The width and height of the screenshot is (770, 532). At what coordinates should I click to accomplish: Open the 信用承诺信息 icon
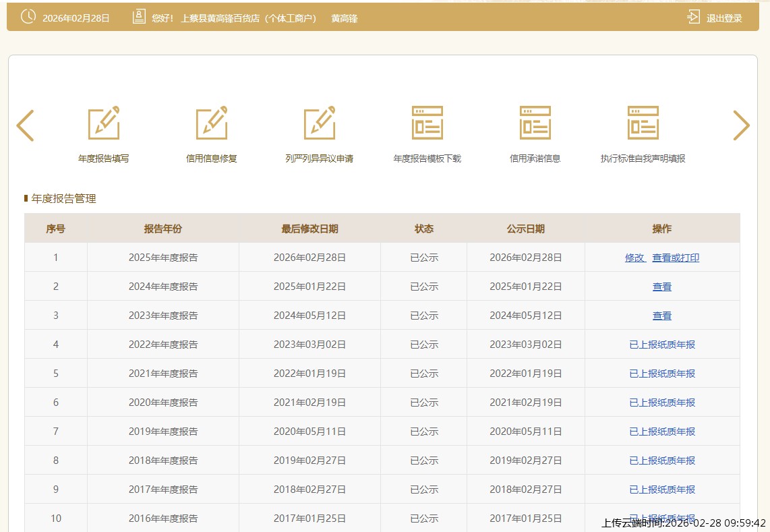[x=535, y=123]
